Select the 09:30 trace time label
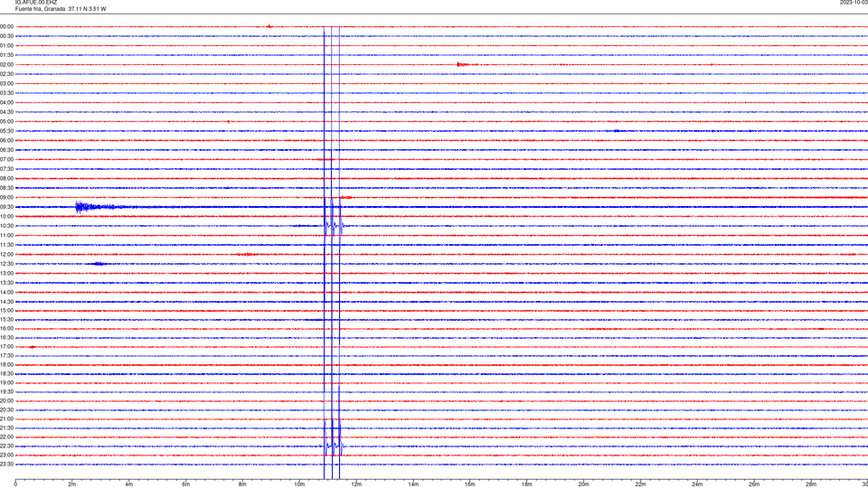 6,207
